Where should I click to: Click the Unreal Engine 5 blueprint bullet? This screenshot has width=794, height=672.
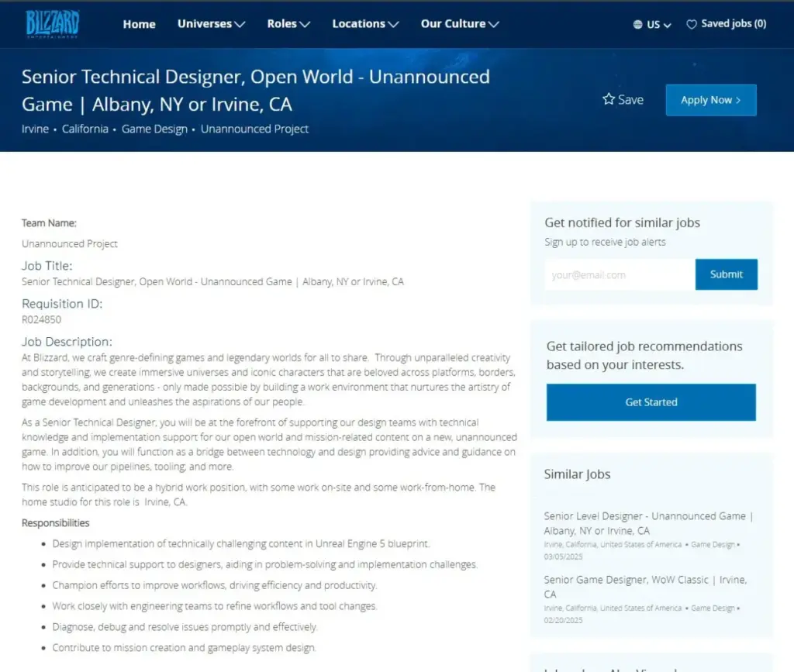241,544
